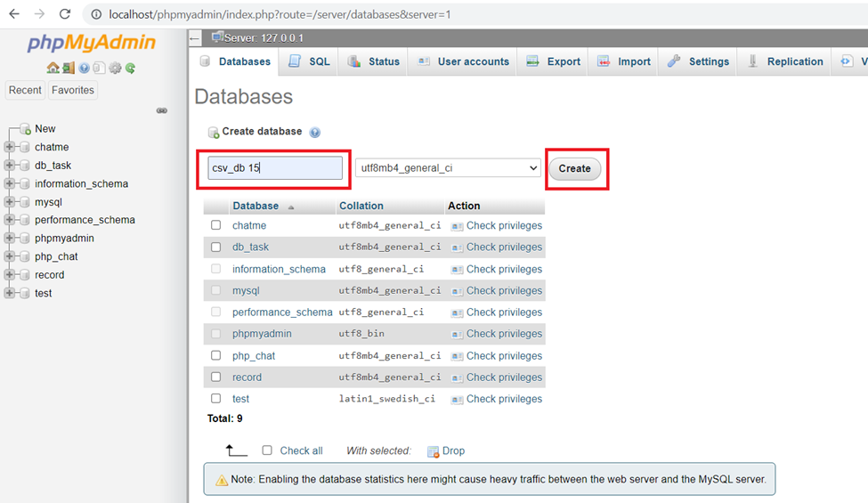Image resolution: width=868 pixels, height=503 pixels.
Task: Open the Export tab
Action: point(553,61)
